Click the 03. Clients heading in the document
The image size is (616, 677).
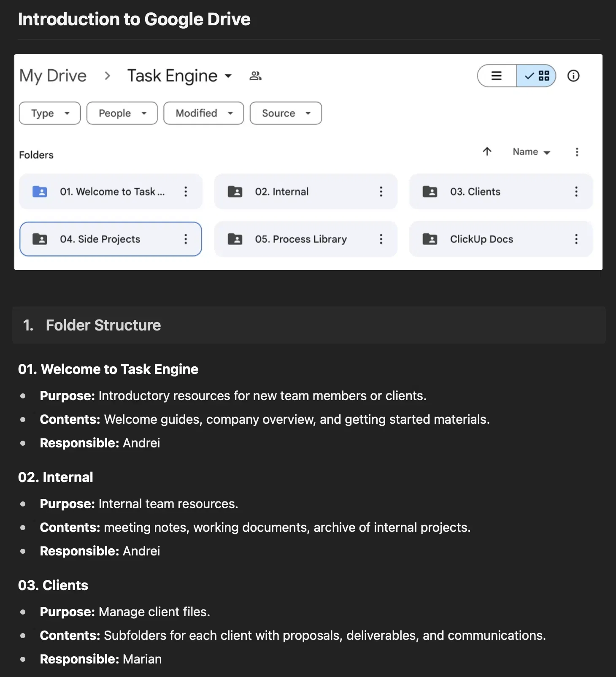pos(53,585)
